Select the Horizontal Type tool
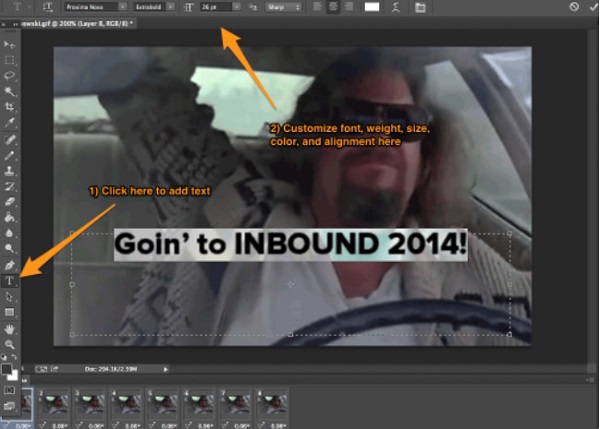This screenshot has height=429, width=600. click(9, 281)
